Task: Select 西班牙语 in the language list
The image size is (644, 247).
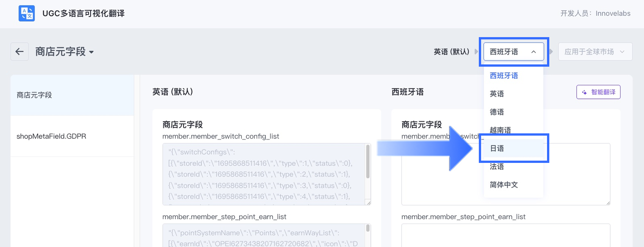Action: tap(513, 75)
